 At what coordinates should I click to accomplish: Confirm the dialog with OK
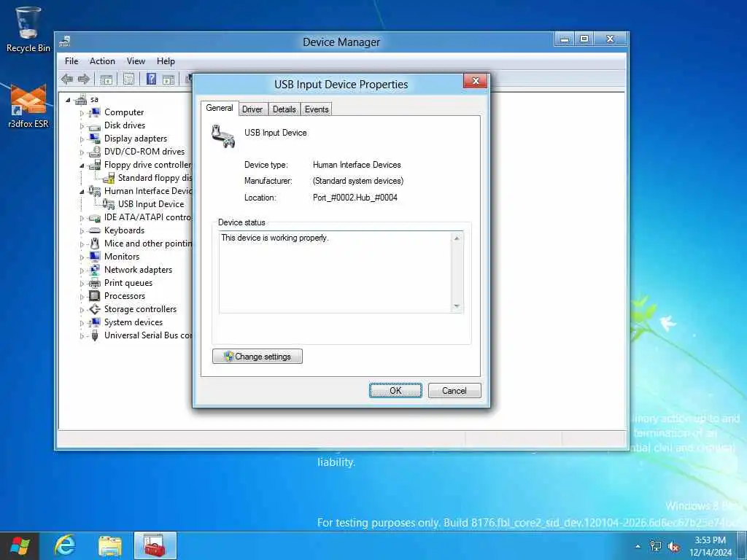[x=395, y=391]
